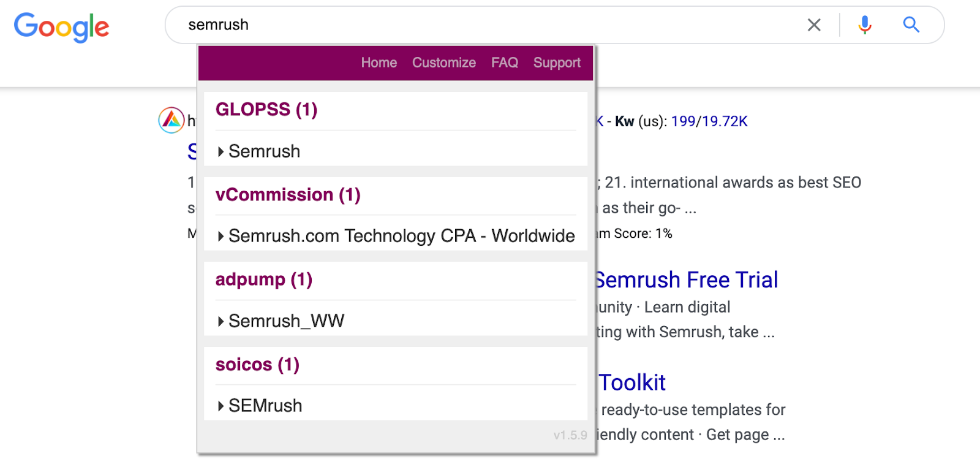The height and width of the screenshot is (467, 980).
Task: Open the keyword volume link 199/19.72K
Action: 709,121
